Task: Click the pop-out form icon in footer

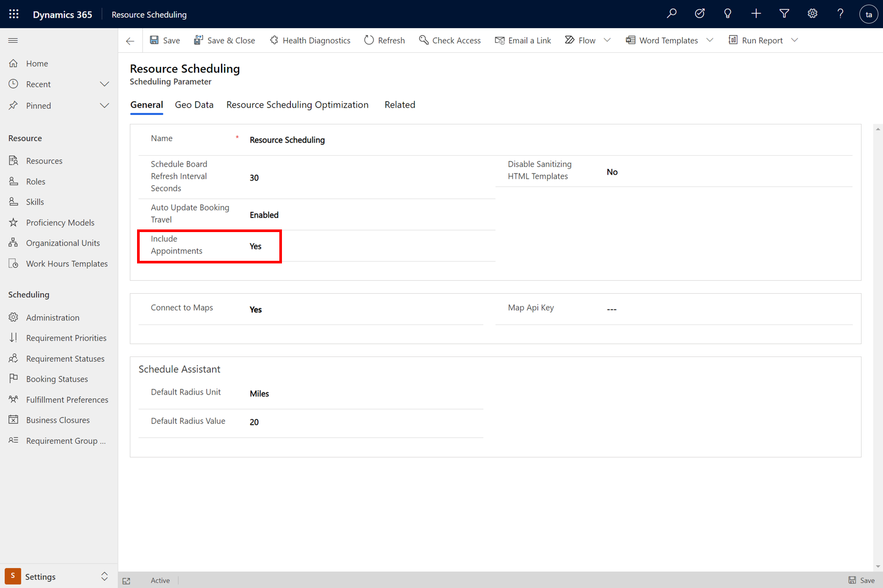Action: (127, 581)
